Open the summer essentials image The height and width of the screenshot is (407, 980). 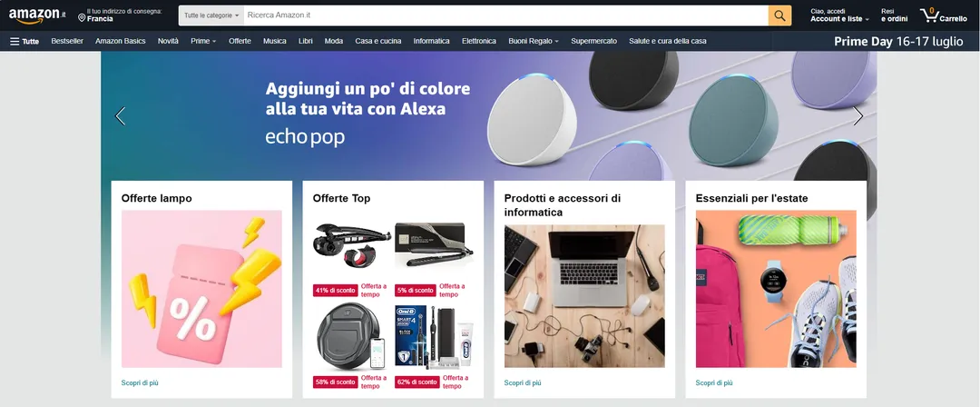point(776,289)
